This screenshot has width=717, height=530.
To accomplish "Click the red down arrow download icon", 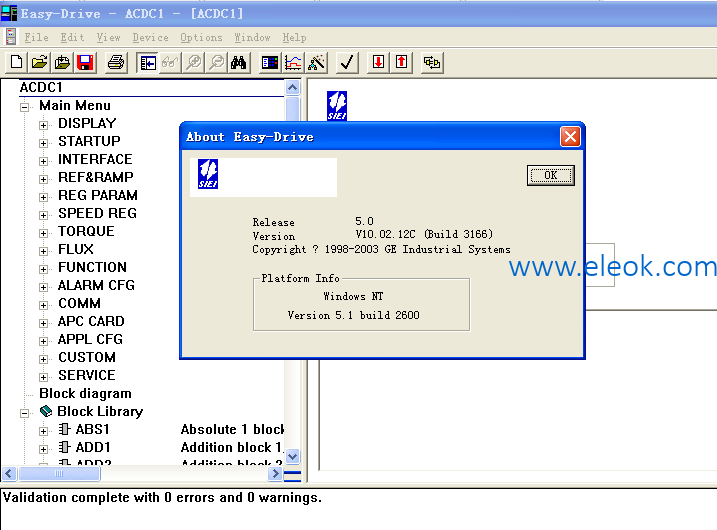I will pos(378,62).
